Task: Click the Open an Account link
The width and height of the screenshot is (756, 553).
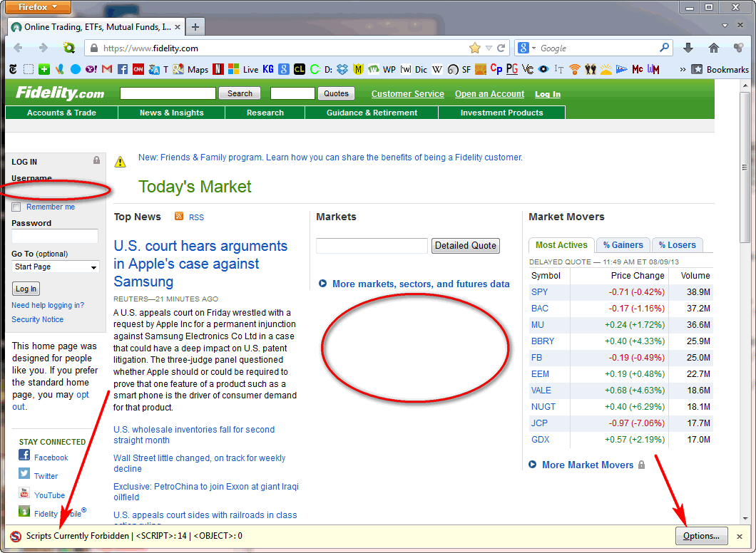Action: (x=489, y=94)
